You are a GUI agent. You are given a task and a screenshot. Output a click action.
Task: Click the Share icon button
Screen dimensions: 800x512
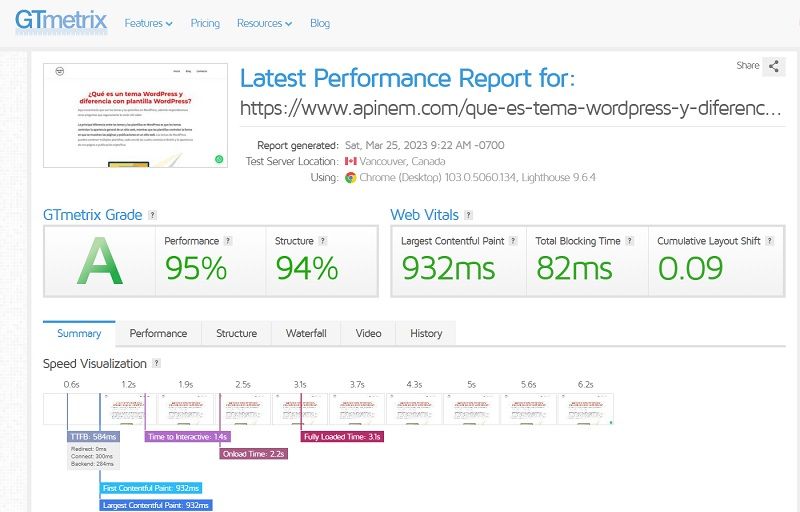coord(773,66)
